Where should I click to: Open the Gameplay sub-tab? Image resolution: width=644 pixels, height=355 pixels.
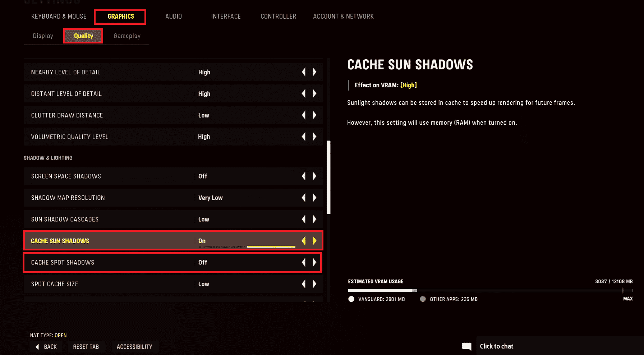(x=127, y=36)
